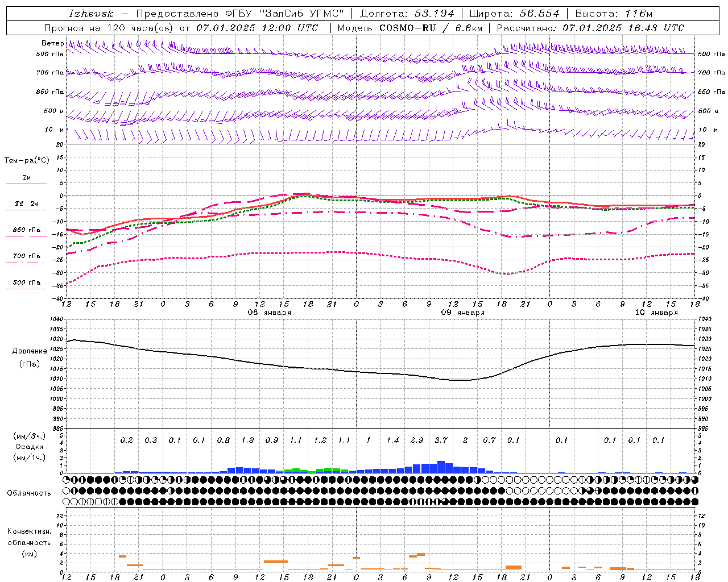The image size is (728, 582).
Task: Click the precipitation value 1.8
Action: click(247, 440)
